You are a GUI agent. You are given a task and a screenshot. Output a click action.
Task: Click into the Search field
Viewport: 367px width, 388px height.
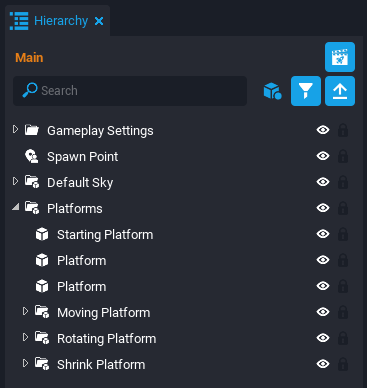click(x=130, y=91)
